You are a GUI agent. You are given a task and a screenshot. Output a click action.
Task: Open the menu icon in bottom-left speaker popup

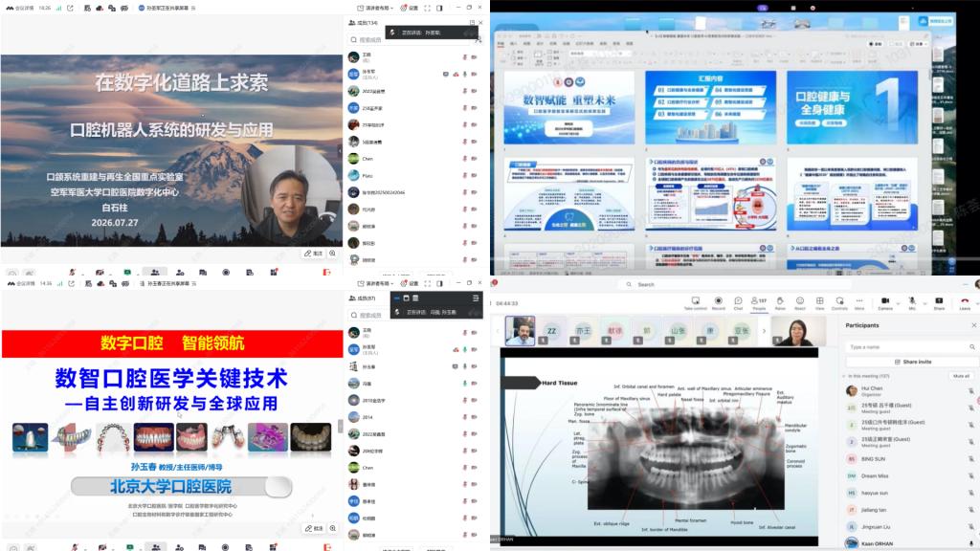coord(476,298)
